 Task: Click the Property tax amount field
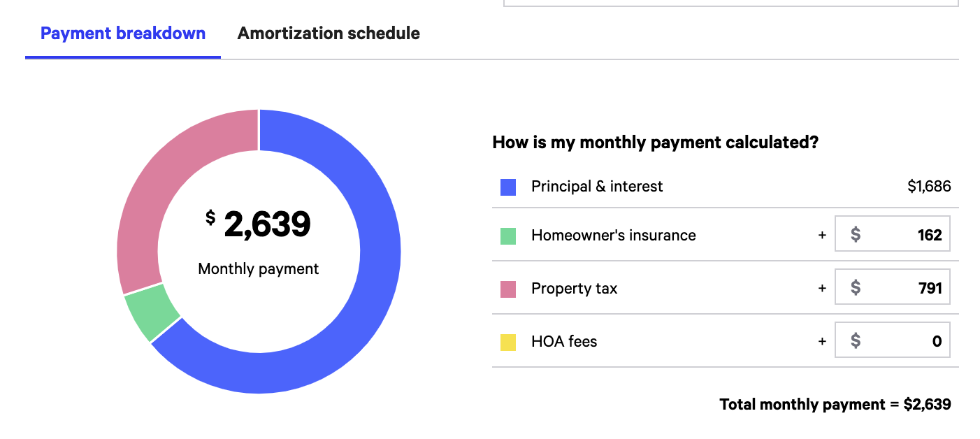click(893, 288)
